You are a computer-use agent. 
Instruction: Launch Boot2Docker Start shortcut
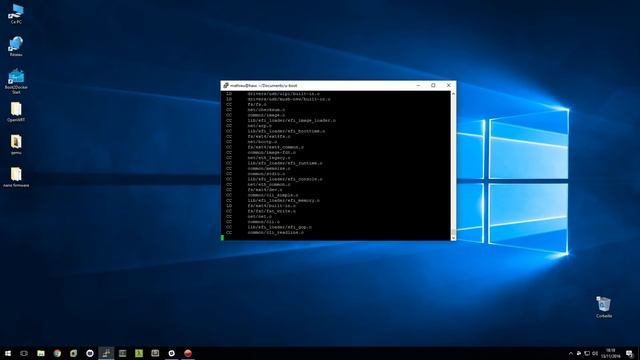pyautogui.click(x=16, y=81)
